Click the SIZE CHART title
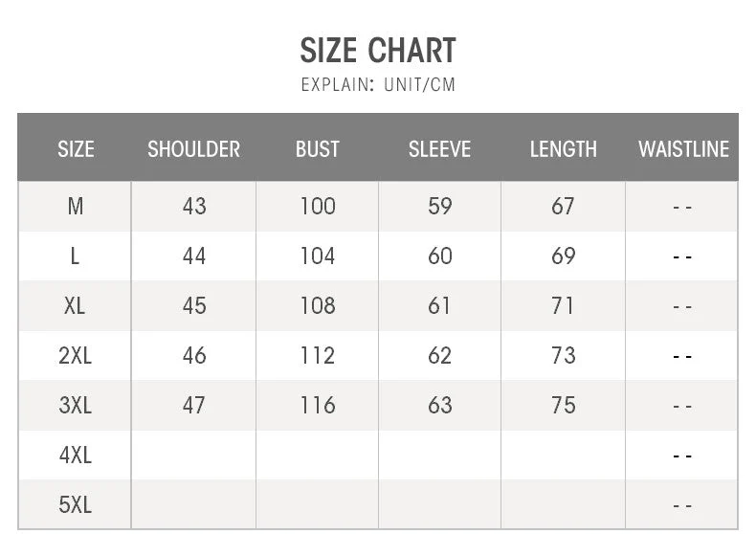 click(x=378, y=50)
